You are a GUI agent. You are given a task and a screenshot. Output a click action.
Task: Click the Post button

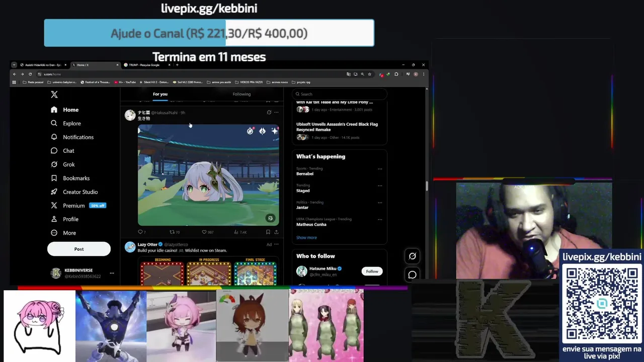[79, 249]
